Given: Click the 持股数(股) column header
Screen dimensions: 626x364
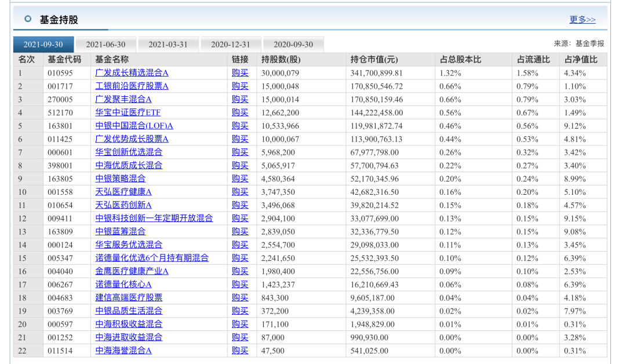Looking at the screenshot, I should click(x=281, y=60).
